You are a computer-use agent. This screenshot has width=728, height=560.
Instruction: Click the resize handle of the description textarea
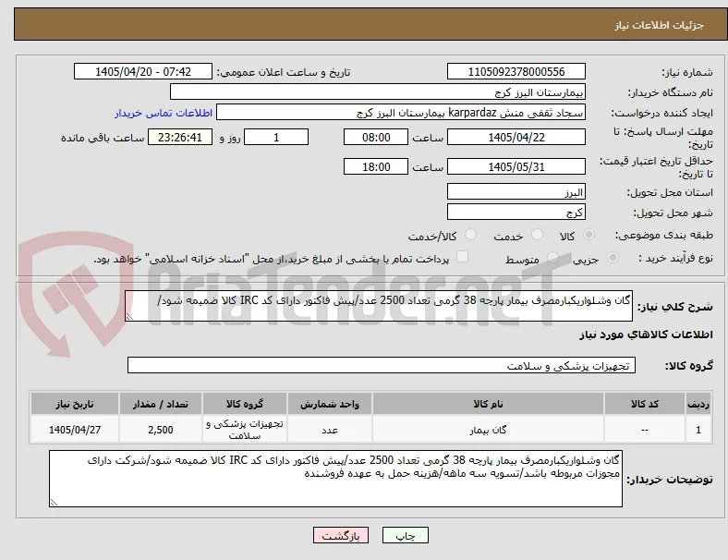point(129,317)
